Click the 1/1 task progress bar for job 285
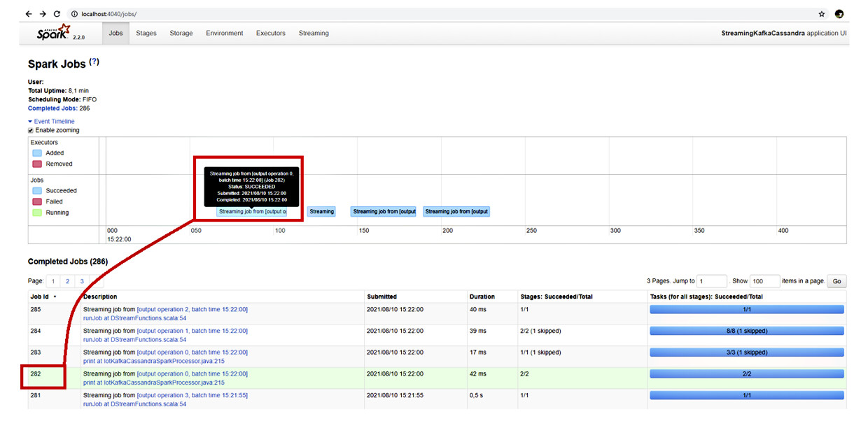This screenshot has width=868, height=421. coord(747,310)
